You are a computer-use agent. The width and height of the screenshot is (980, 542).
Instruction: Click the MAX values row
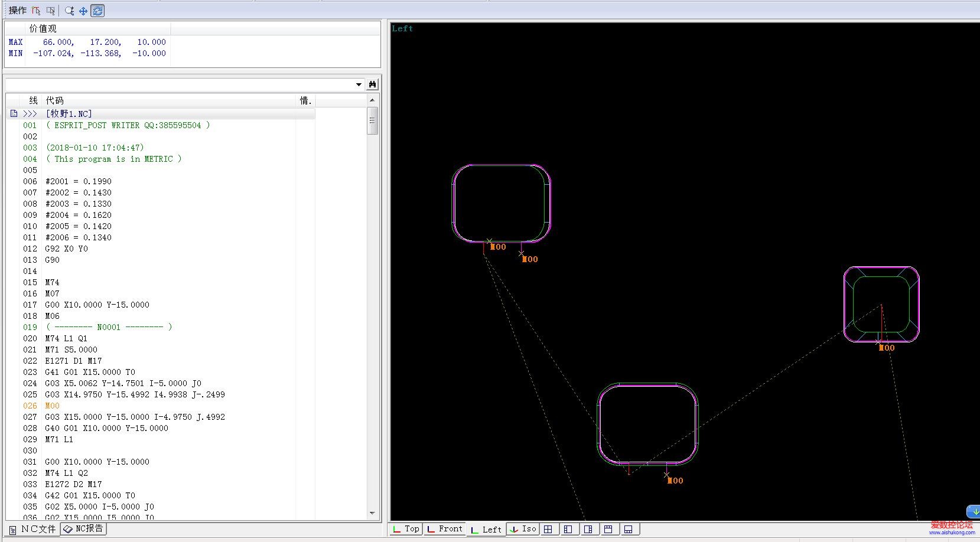pos(87,42)
